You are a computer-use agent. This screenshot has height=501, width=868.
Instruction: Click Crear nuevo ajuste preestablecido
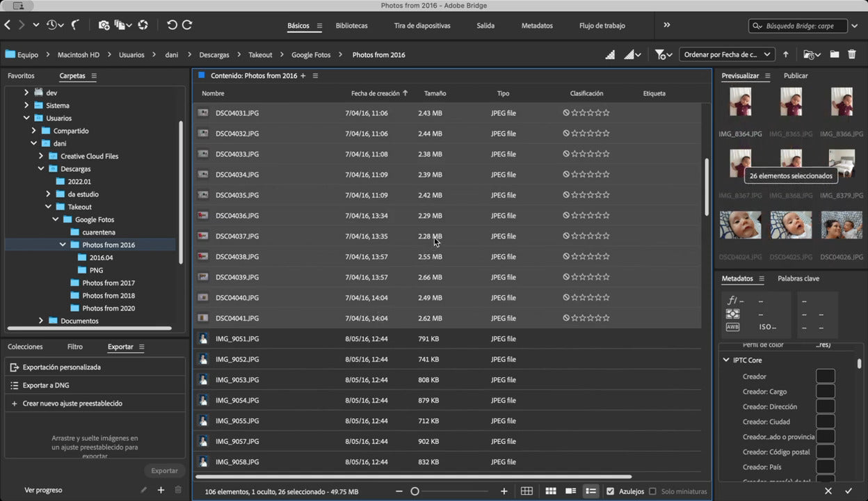(72, 404)
